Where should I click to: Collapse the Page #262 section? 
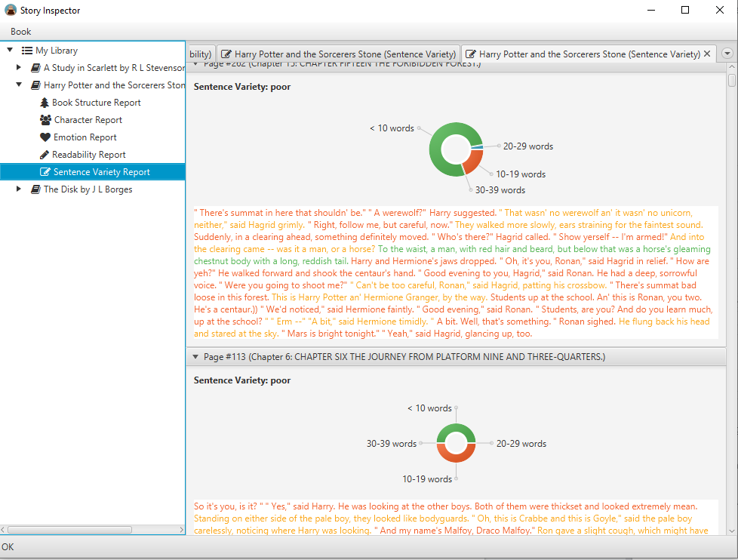pos(195,64)
